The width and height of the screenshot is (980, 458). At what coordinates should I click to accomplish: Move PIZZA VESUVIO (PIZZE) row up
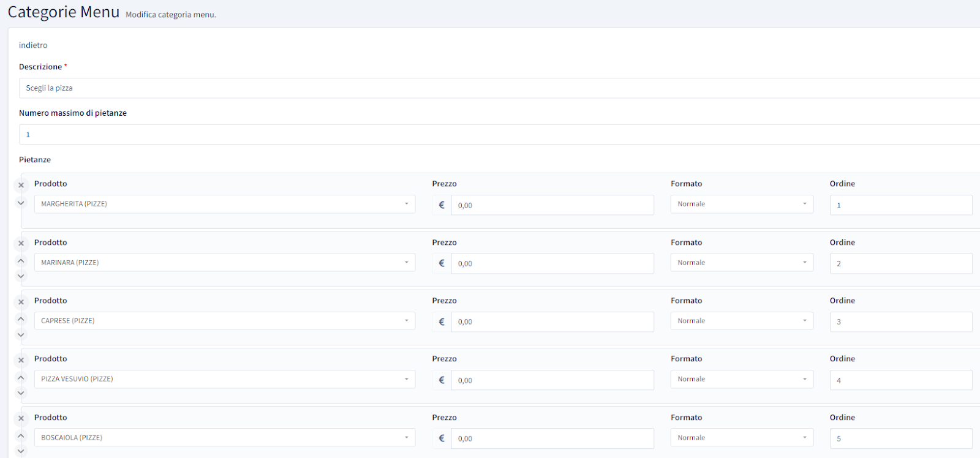pos(21,377)
